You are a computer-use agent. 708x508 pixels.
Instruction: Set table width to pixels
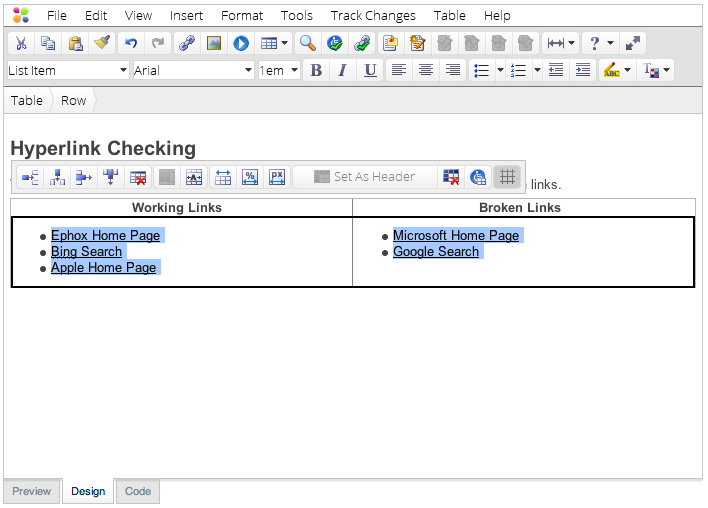(x=277, y=177)
